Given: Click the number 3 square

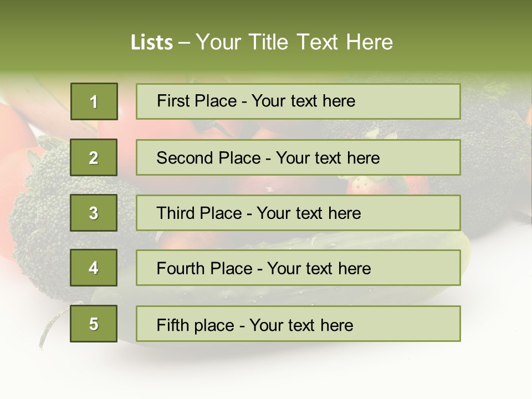Looking at the screenshot, I should pyautogui.click(x=94, y=213).
